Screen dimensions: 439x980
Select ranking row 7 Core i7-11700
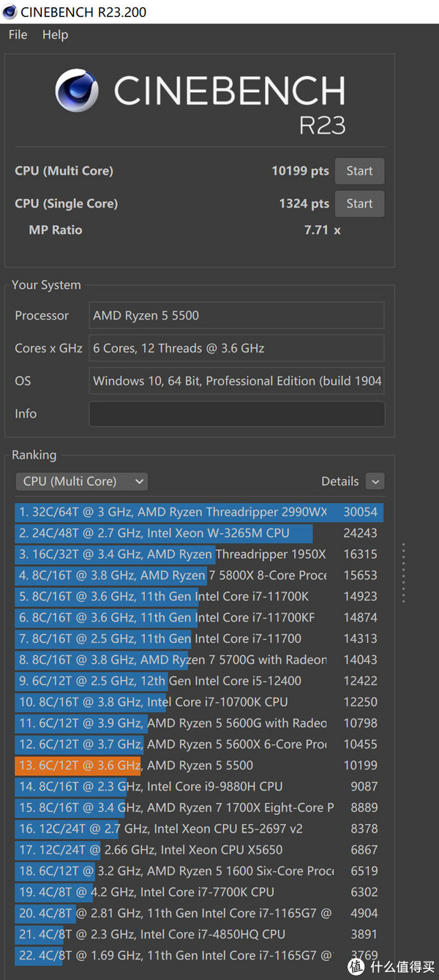pyautogui.click(x=199, y=638)
